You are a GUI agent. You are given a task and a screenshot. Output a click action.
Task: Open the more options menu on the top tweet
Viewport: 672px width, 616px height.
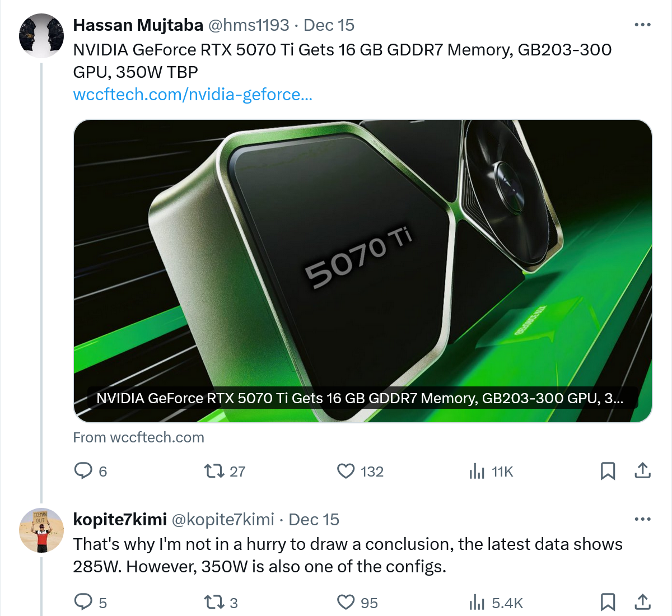point(642,24)
